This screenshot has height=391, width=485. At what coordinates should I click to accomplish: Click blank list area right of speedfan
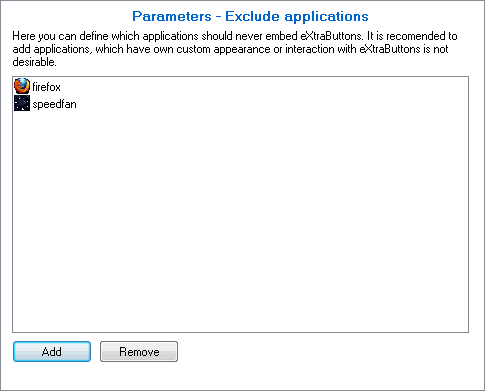tap(272, 104)
